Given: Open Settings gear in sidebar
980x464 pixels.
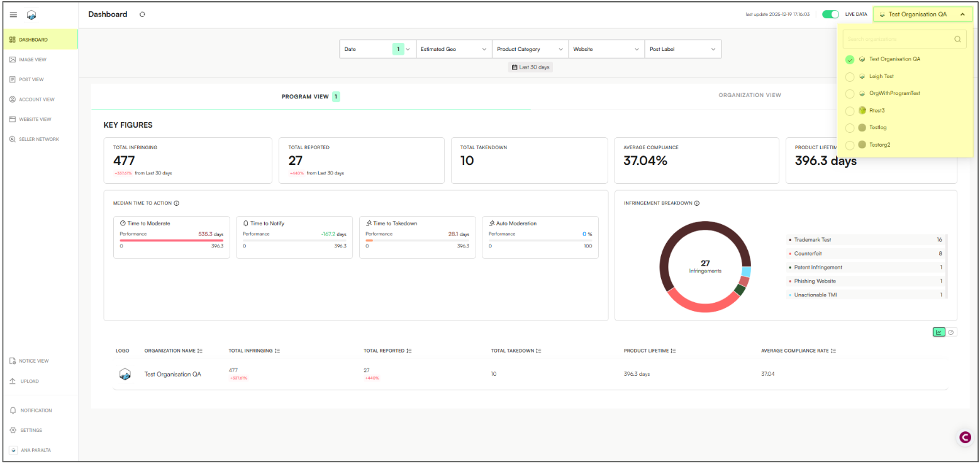Looking at the screenshot, I should 26,431.
